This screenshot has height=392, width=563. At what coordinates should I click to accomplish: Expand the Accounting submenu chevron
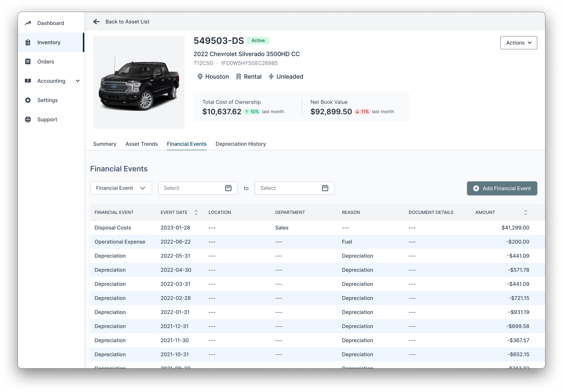tap(78, 81)
